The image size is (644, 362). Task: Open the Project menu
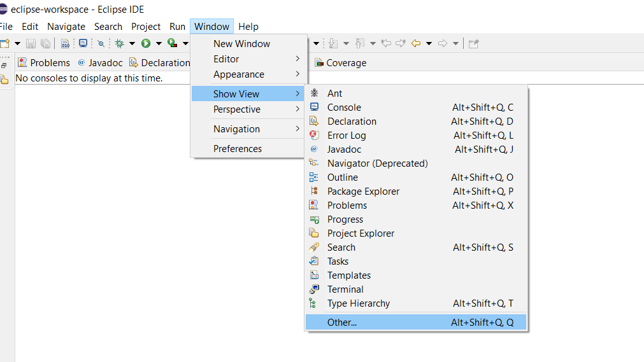point(146,27)
